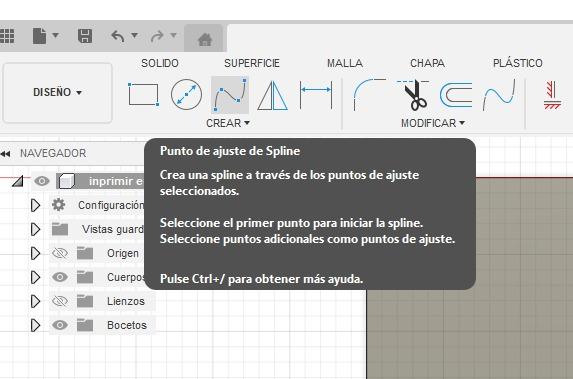Select the fit point spline tool
573x379 pixels.
230,95
